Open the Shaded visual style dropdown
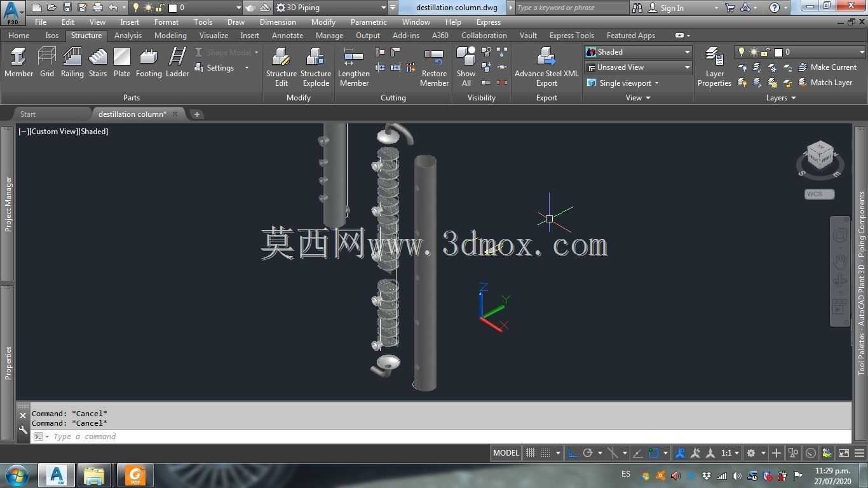 (638, 52)
